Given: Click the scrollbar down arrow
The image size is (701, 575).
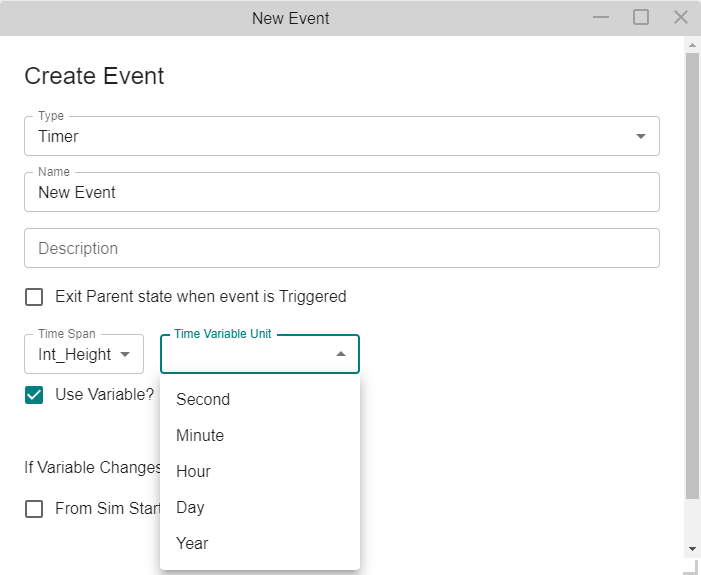Looking at the screenshot, I should (x=692, y=549).
